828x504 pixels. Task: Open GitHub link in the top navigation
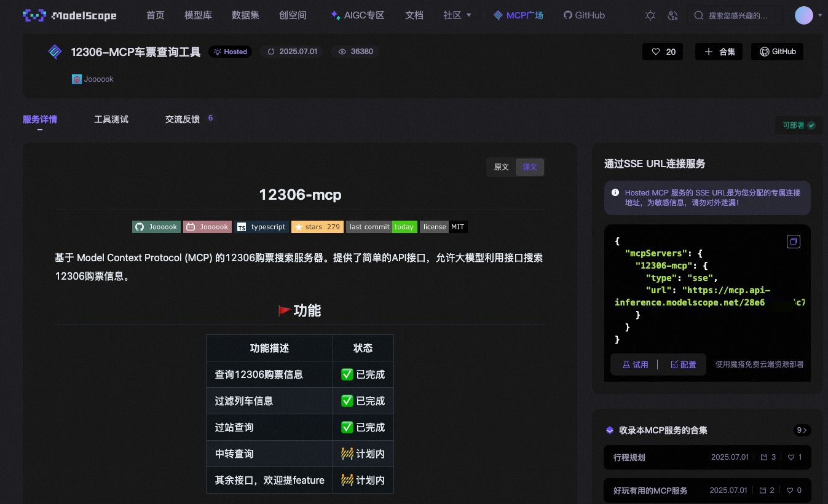click(584, 15)
